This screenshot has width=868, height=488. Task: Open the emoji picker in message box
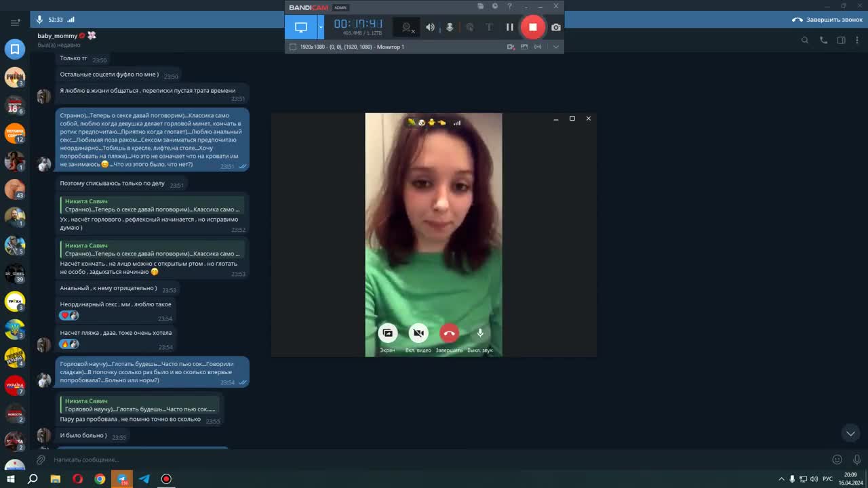(x=837, y=460)
